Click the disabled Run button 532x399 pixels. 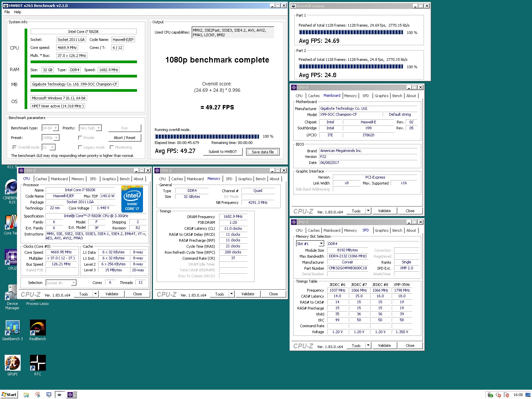coord(125,128)
